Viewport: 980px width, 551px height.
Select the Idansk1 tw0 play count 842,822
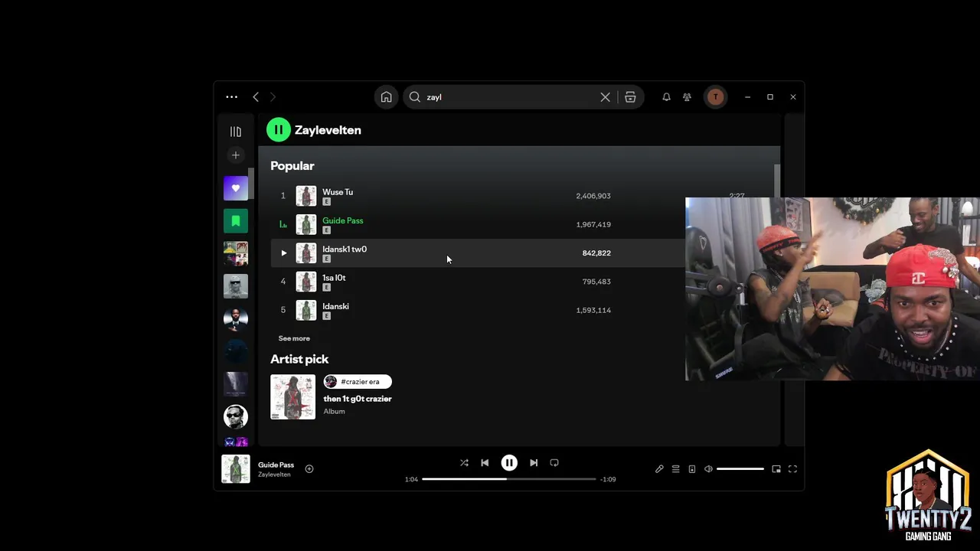click(x=596, y=253)
